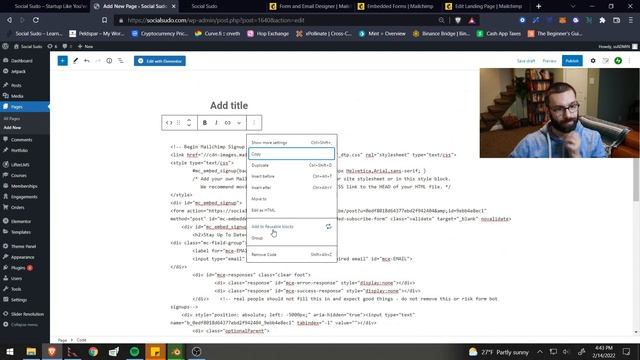Open Chrome on taskbar
This screenshot has width=640, height=360.
point(93,351)
